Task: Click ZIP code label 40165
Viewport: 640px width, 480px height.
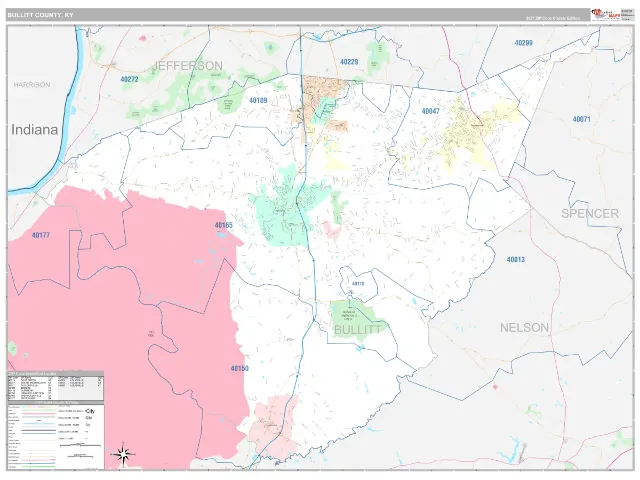Action: pyautogui.click(x=224, y=225)
